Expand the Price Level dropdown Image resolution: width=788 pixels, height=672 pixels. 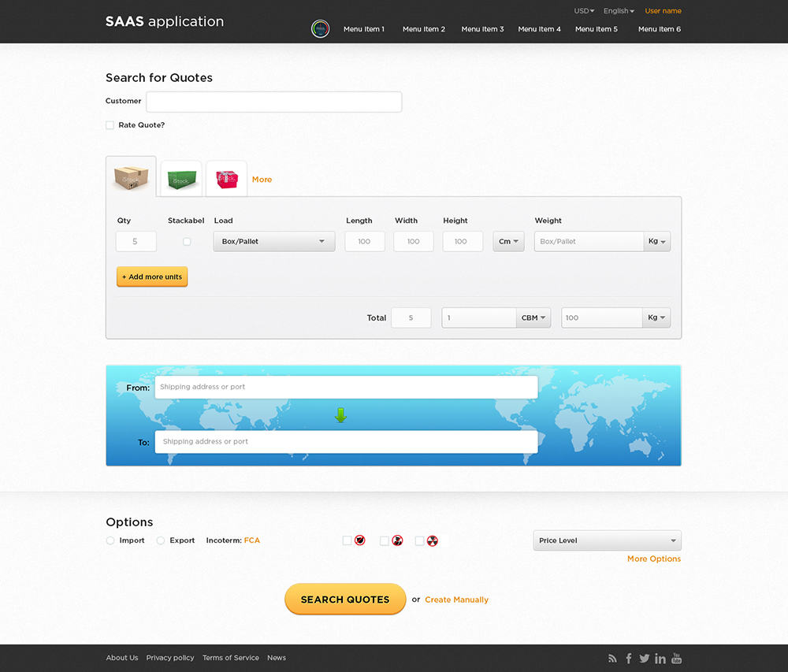click(x=607, y=540)
